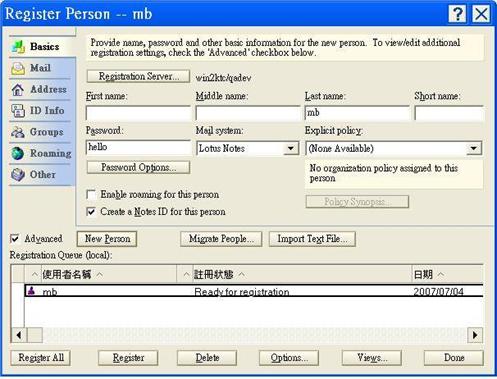
Task: Click Migrate People button
Action: click(x=221, y=239)
